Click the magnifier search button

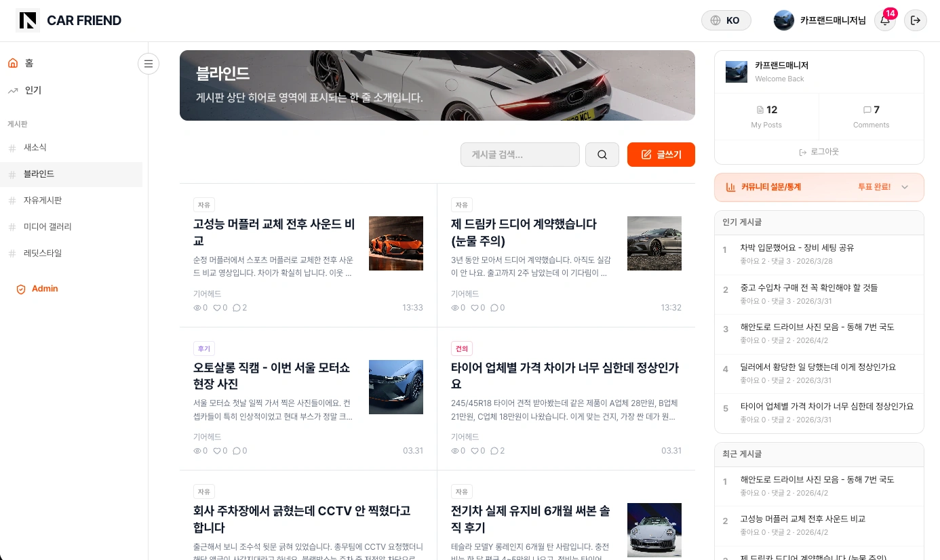pos(602,155)
